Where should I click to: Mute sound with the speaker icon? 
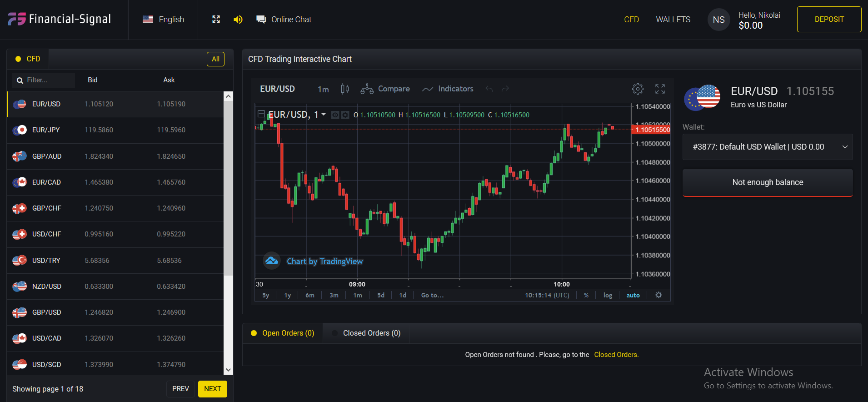(238, 20)
